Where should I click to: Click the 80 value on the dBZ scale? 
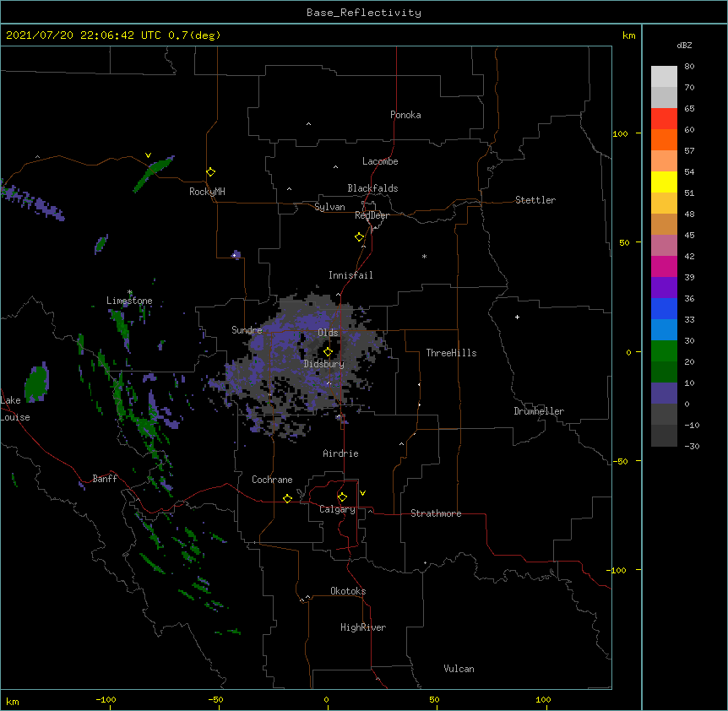coord(689,67)
